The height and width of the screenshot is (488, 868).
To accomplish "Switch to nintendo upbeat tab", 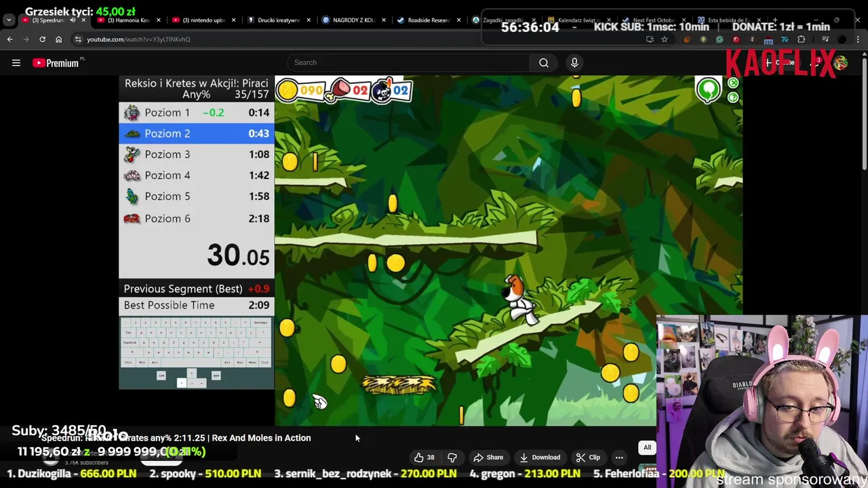I will 203,20.
